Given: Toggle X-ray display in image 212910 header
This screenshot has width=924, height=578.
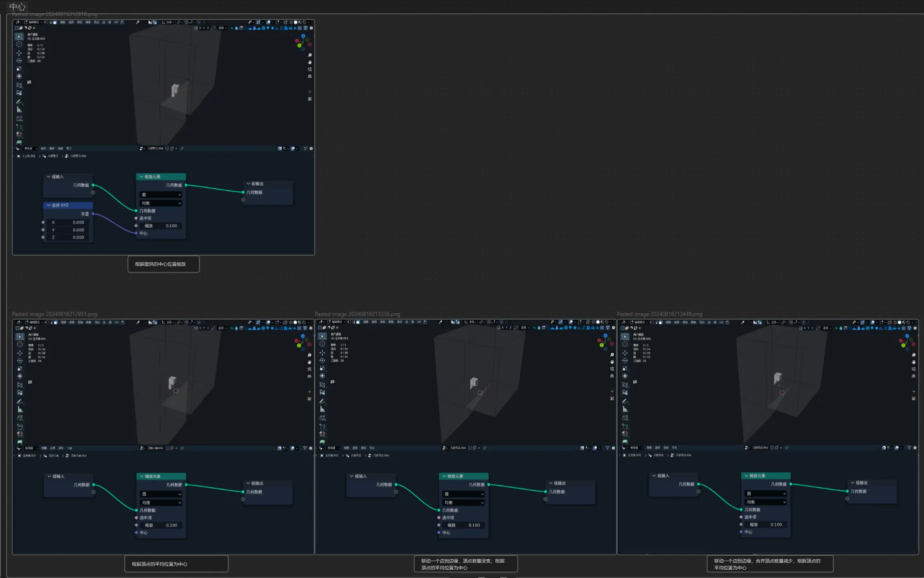Looking at the screenshot, I should 286,22.
